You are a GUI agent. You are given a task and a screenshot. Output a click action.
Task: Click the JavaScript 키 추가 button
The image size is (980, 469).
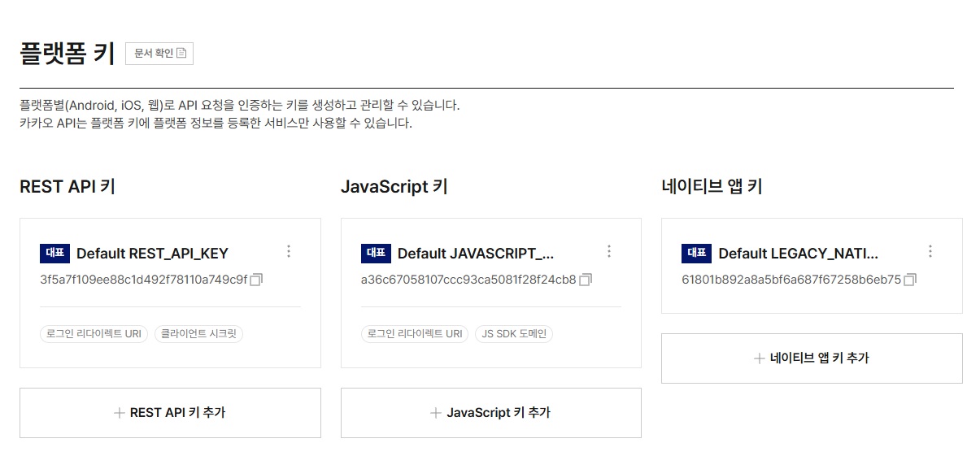[491, 413]
